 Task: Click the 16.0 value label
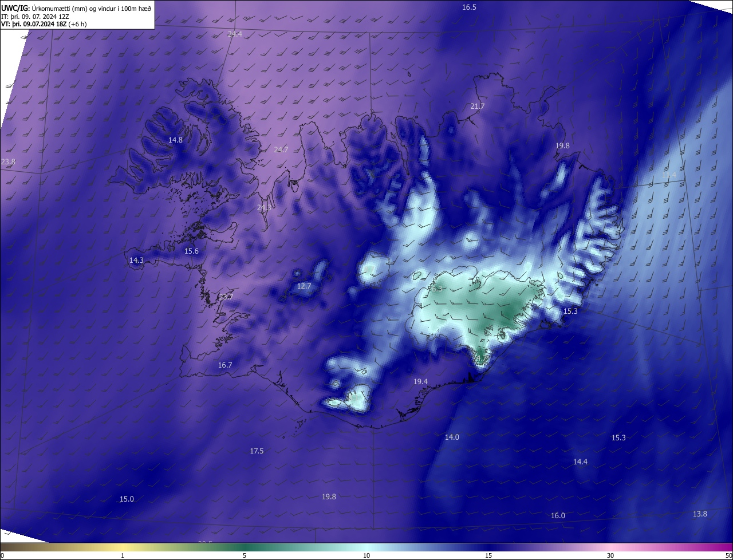[558, 516]
